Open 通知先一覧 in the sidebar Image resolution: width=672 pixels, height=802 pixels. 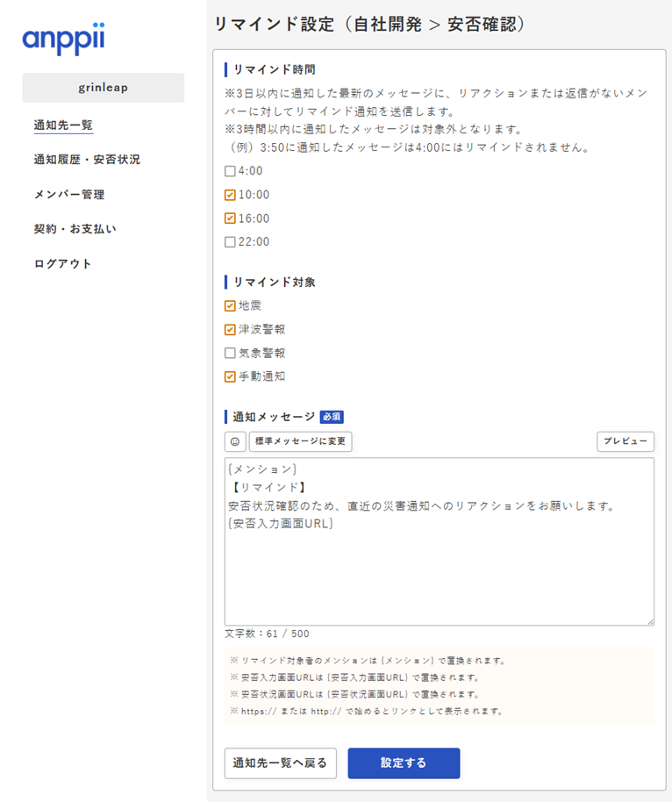63,125
